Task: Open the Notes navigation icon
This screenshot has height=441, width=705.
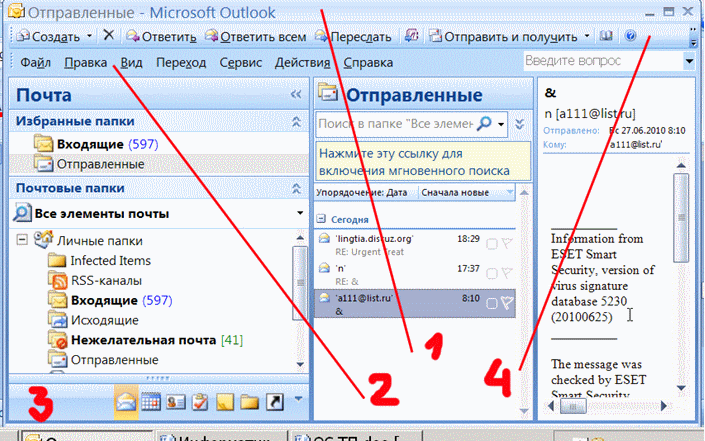Action: pyautogui.click(x=224, y=402)
